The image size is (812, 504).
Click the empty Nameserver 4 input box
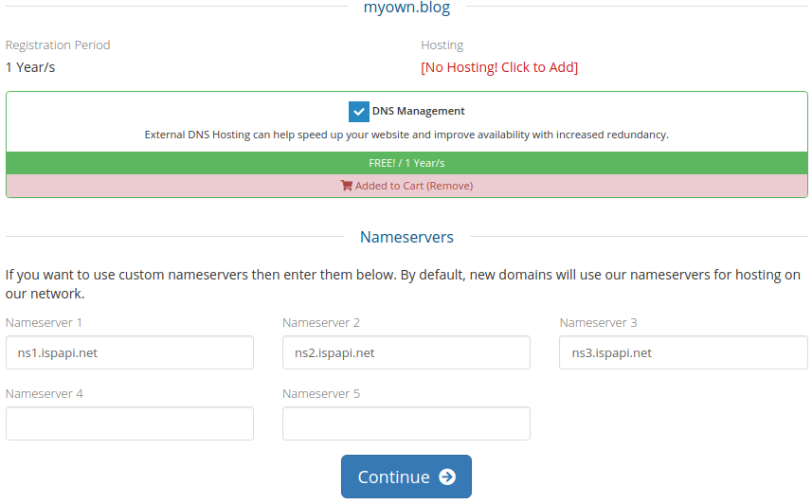(x=130, y=423)
